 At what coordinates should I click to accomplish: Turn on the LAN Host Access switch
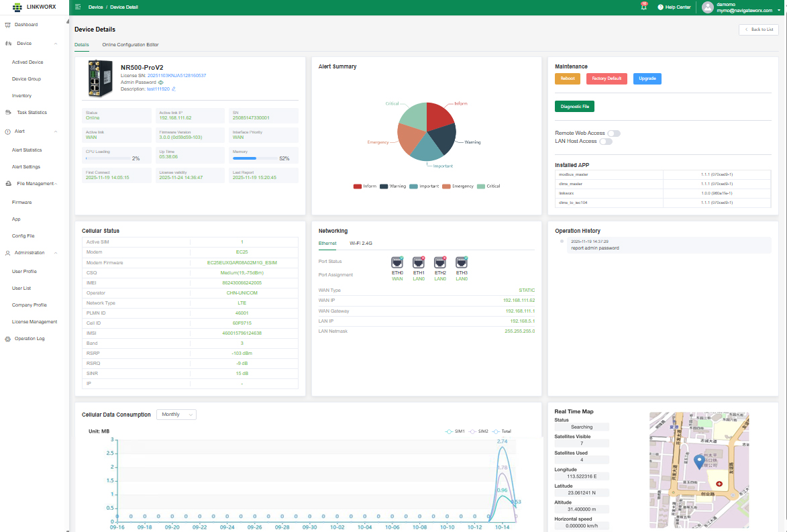pos(606,142)
